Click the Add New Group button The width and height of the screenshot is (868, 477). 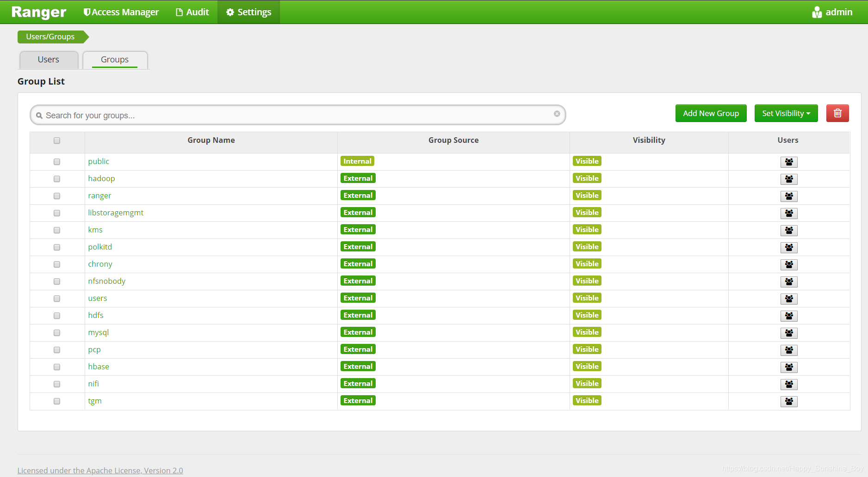[711, 113]
